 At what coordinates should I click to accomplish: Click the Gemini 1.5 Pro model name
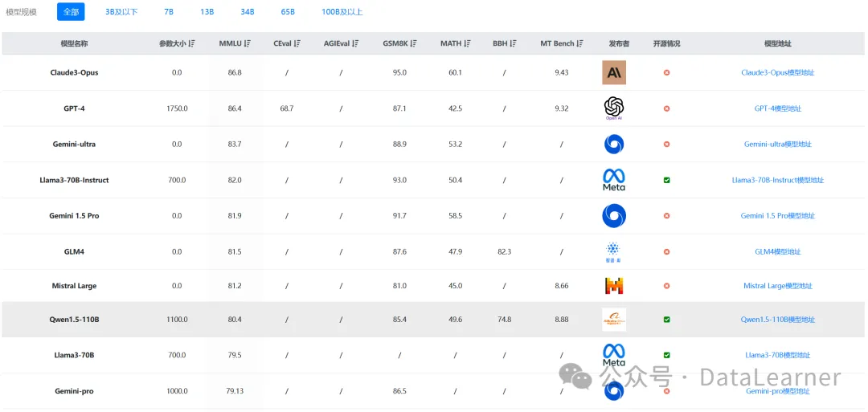(74, 216)
